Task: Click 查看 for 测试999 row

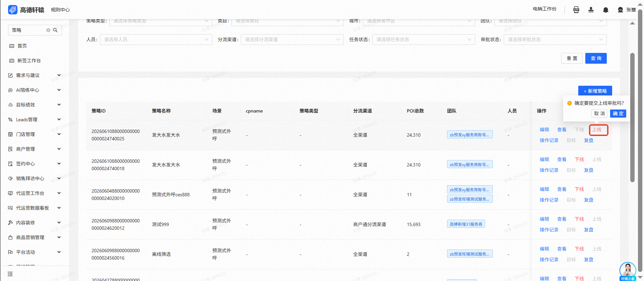Action: click(562, 219)
